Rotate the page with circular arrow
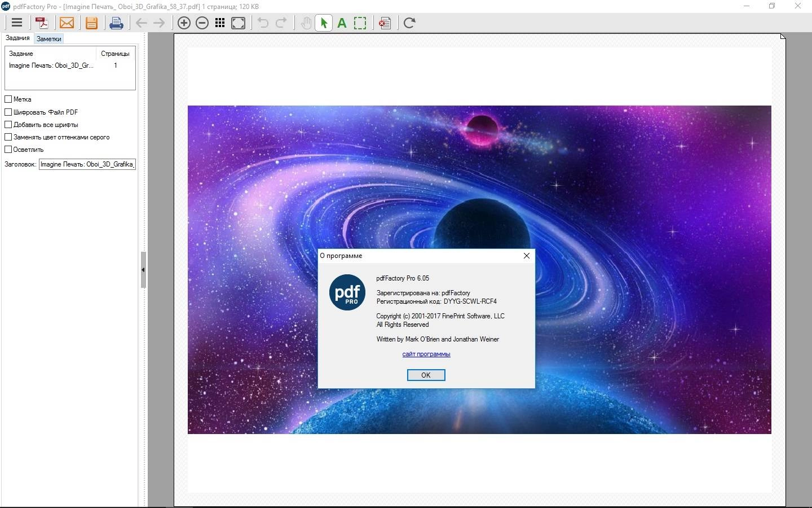 pos(409,23)
